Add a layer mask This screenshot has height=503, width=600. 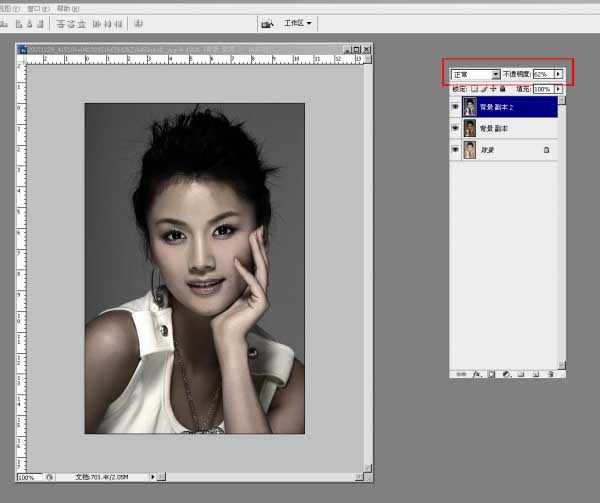491,374
